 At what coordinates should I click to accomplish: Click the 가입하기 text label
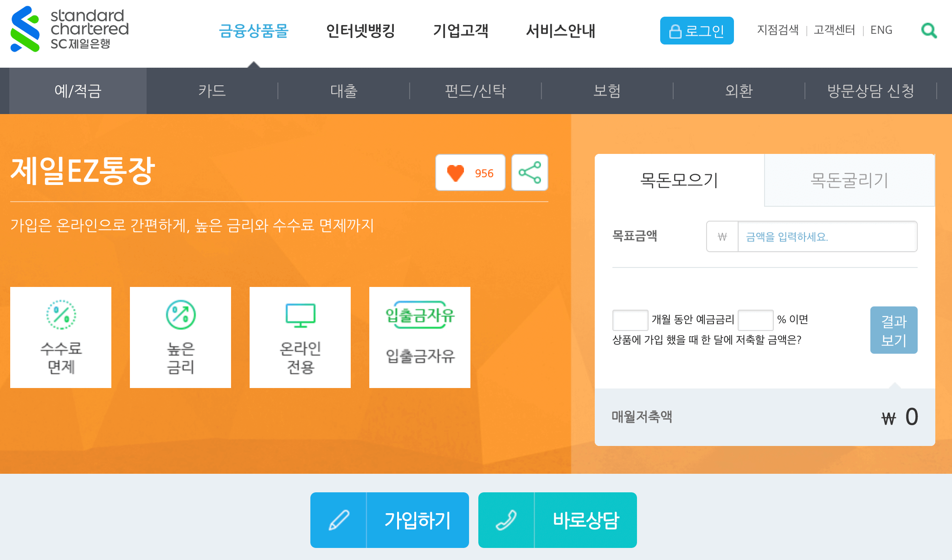[418, 520]
